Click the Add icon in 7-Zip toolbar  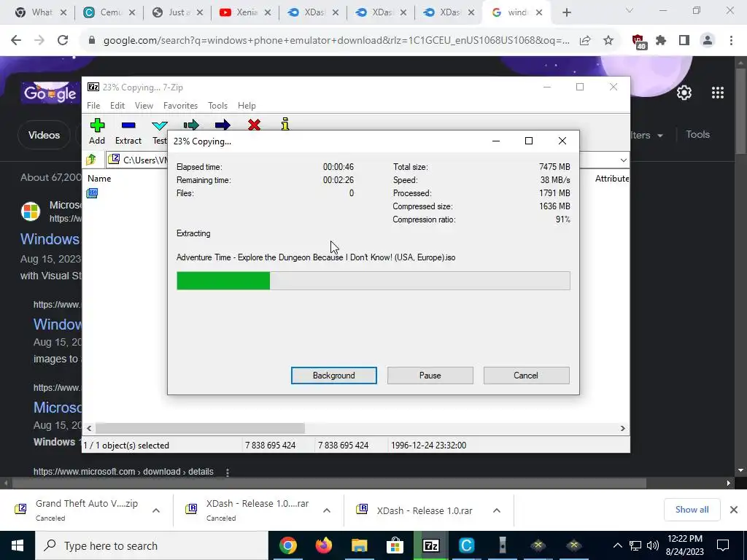pyautogui.click(x=97, y=125)
